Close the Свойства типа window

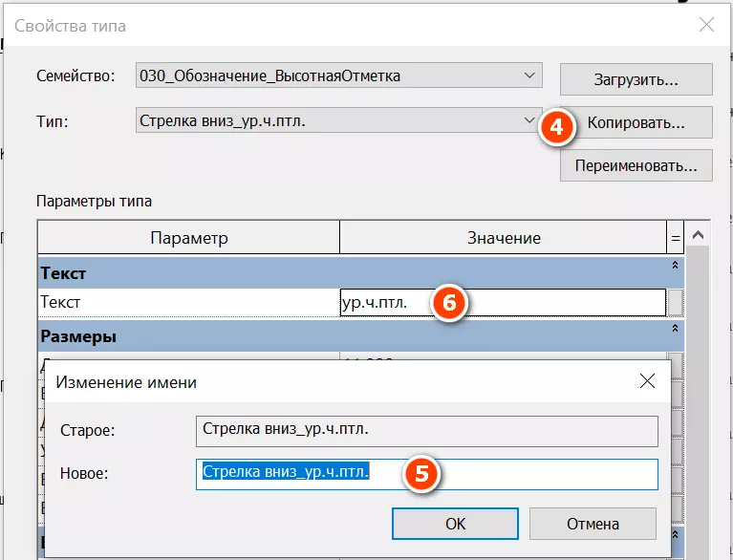tap(706, 26)
